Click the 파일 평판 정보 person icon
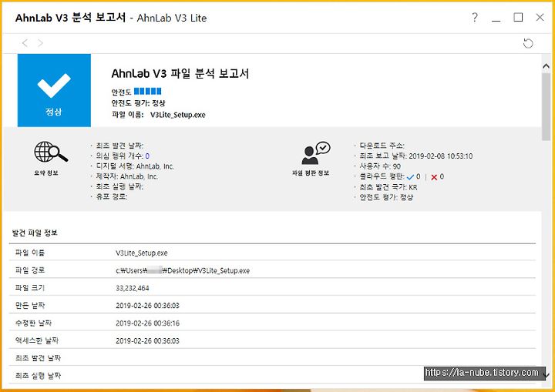Viewport: 555px width, 392px height. [316, 153]
